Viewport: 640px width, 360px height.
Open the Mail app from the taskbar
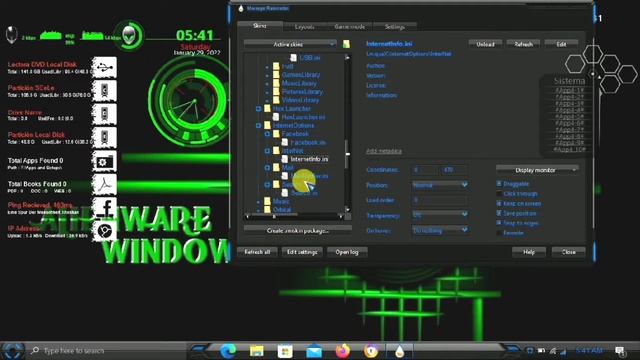click(x=314, y=351)
